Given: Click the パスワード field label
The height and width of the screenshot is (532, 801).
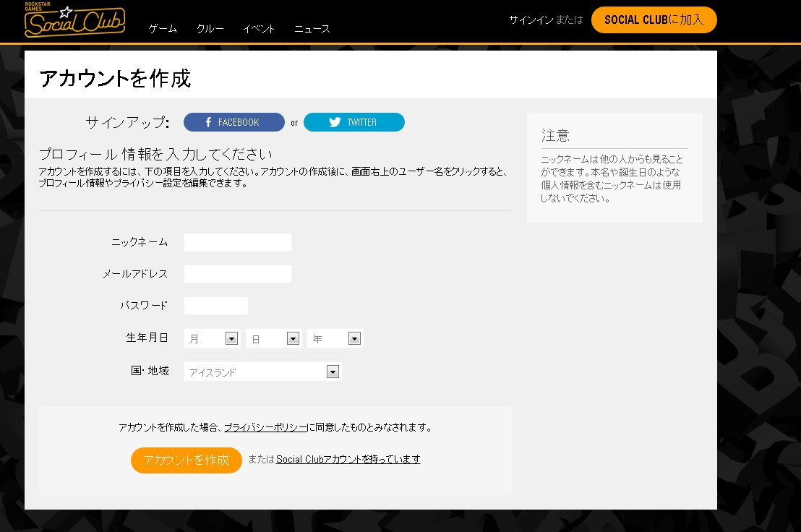Looking at the screenshot, I should click(144, 305).
